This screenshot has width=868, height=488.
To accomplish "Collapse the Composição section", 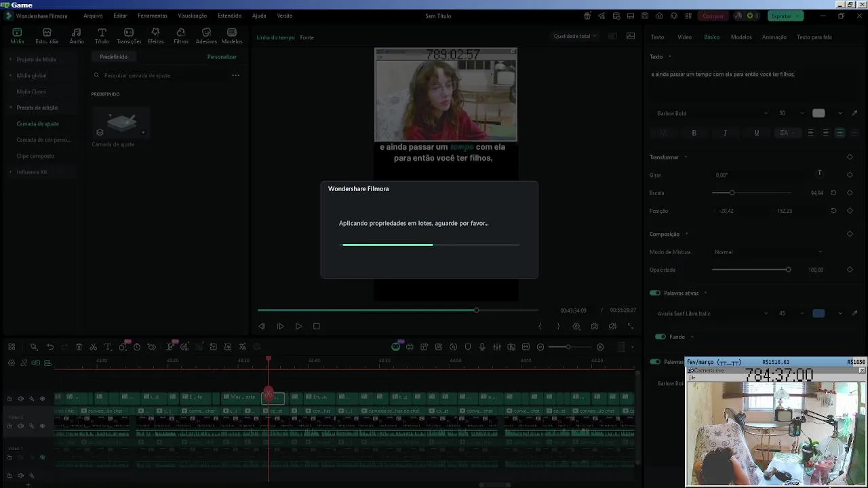I will tap(686, 235).
